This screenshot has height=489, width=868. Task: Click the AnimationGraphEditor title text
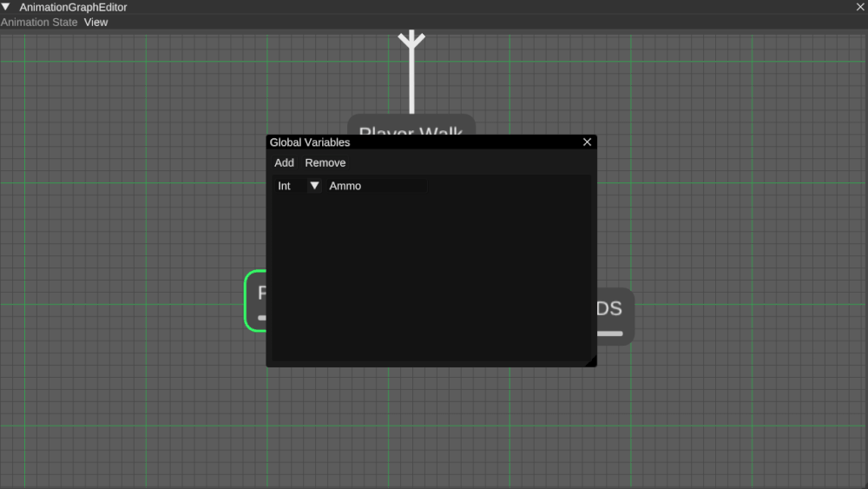pyautogui.click(x=73, y=7)
